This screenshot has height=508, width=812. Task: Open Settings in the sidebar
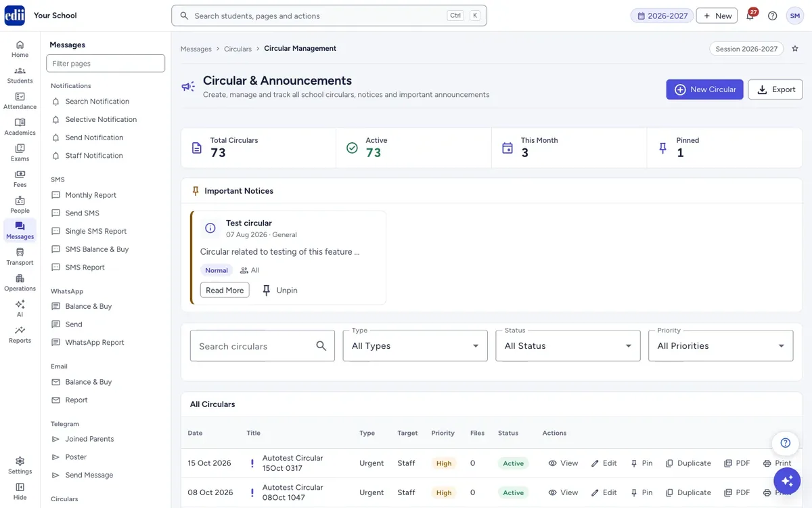[20, 465]
